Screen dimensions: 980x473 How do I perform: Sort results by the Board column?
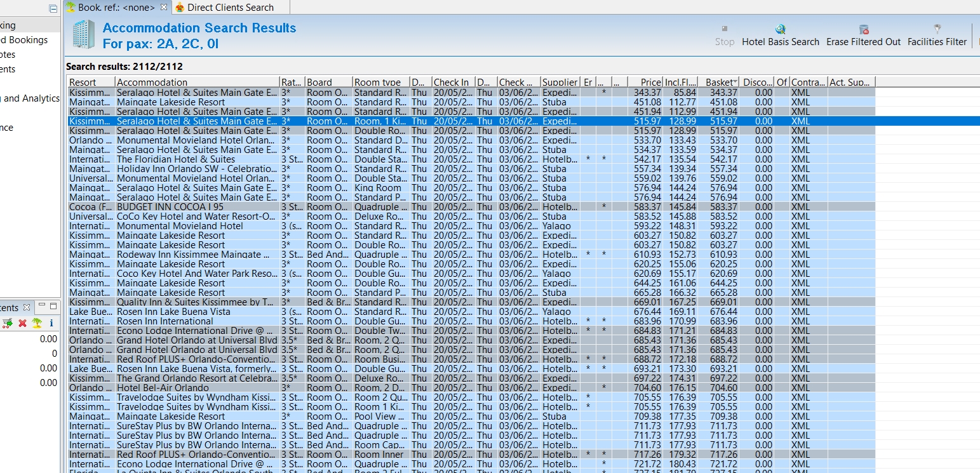click(328, 82)
